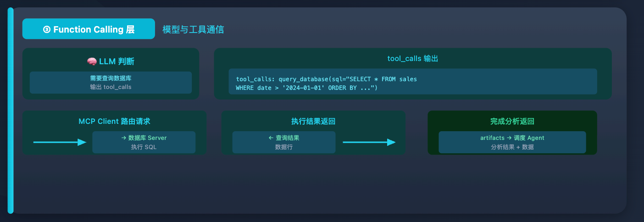Screen dimensions: 644x222
Task: Click the 分析结果 + 数据 text
Action: tap(512, 147)
